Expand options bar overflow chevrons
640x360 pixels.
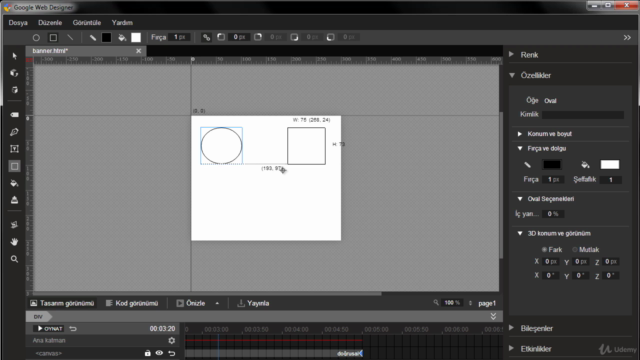click(627, 38)
